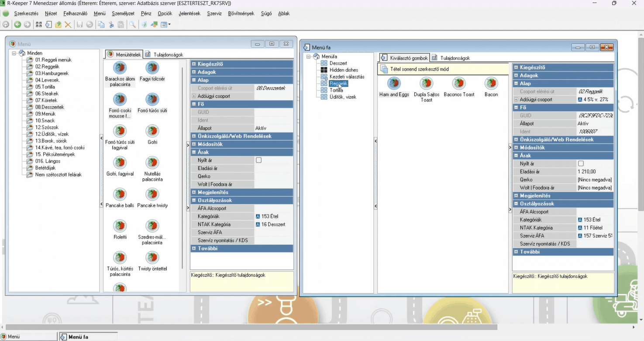Select 13.Borok, sörök tree folder
The width and height of the screenshot is (644, 341).
click(51, 141)
